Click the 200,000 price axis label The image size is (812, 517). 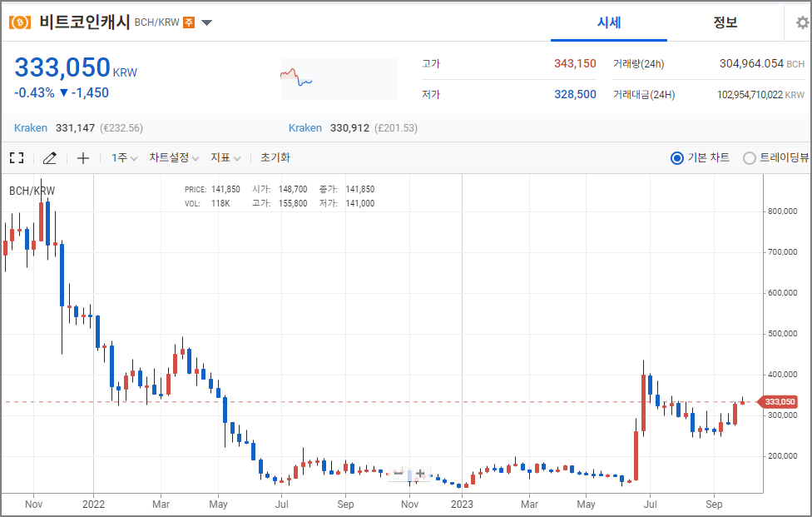tap(782, 456)
